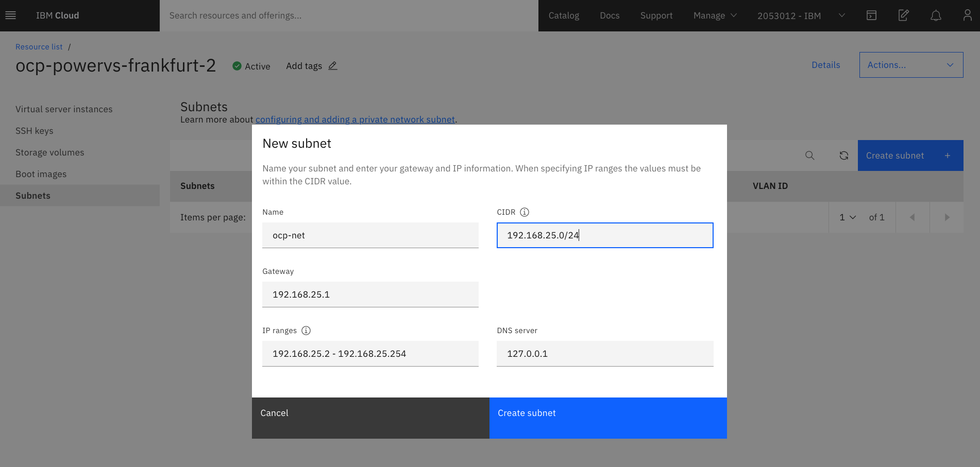The height and width of the screenshot is (467, 980).
Task: Open the Actions... dropdown
Action: pos(911,65)
